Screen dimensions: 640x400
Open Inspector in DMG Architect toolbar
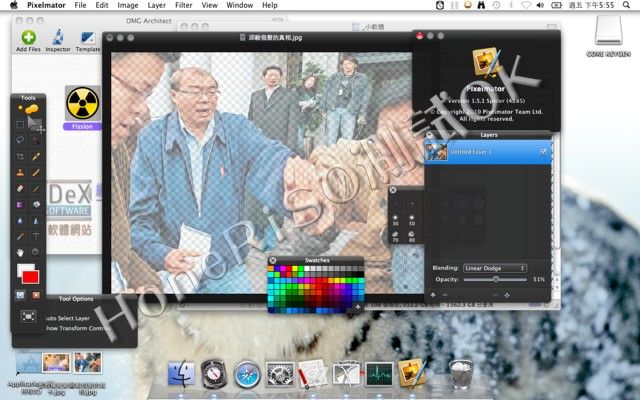point(57,41)
